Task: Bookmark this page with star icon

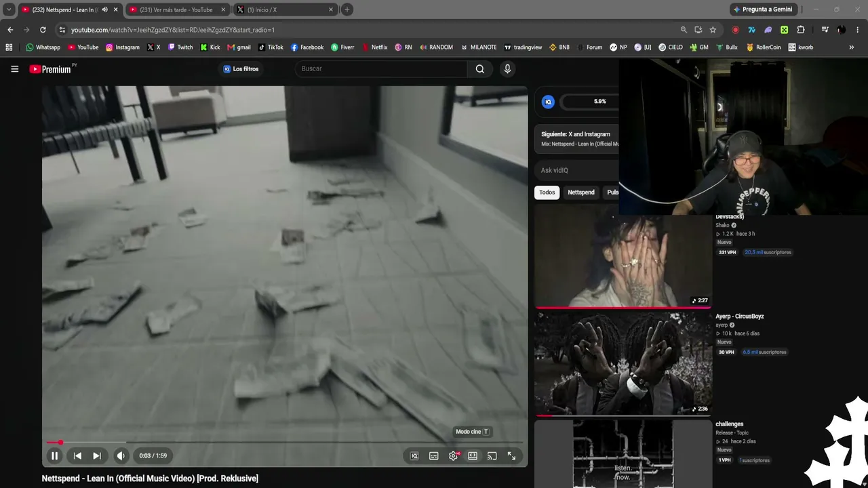Action: (x=713, y=30)
